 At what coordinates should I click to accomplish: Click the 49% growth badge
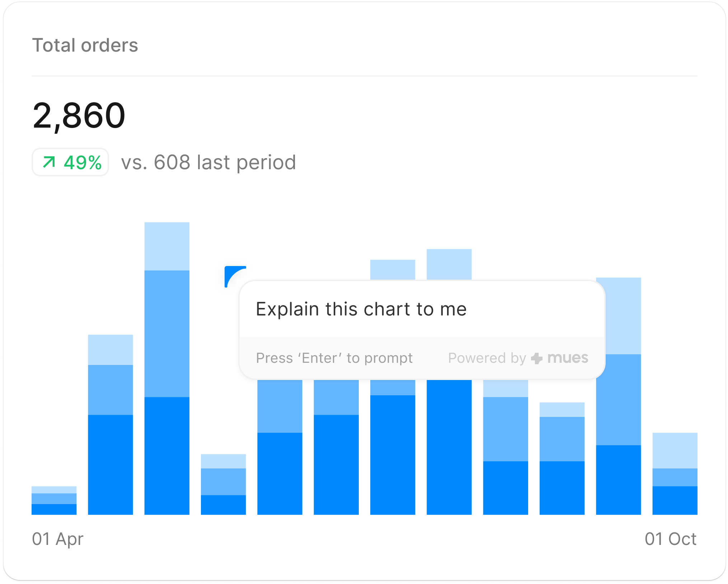click(x=70, y=162)
